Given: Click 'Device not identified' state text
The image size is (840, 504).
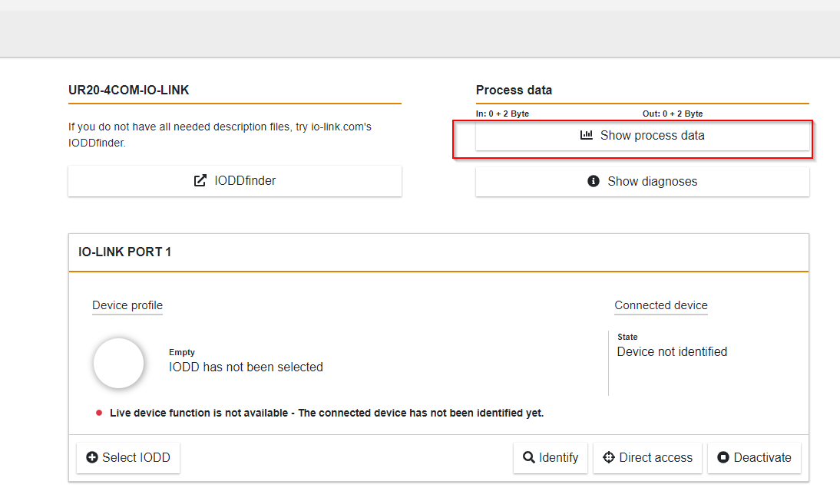Looking at the screenshot, I should pyautogui.click(x=672, y=351).
